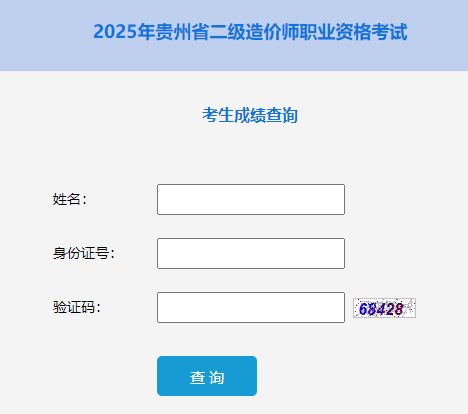The height and width of the screenshot is (414, 468).
Task: Click the 验证码 captcha input field
Action: pos(251,307)
